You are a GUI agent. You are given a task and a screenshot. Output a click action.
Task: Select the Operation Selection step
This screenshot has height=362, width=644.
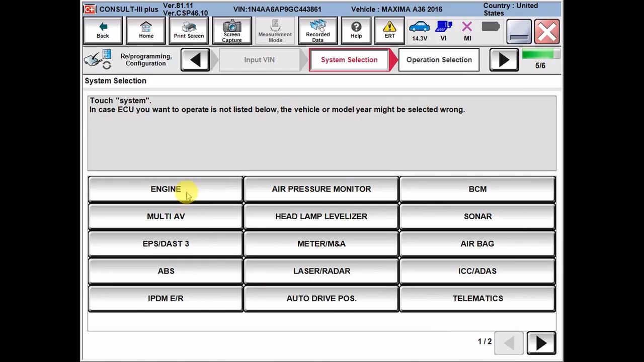coord(439,60)
